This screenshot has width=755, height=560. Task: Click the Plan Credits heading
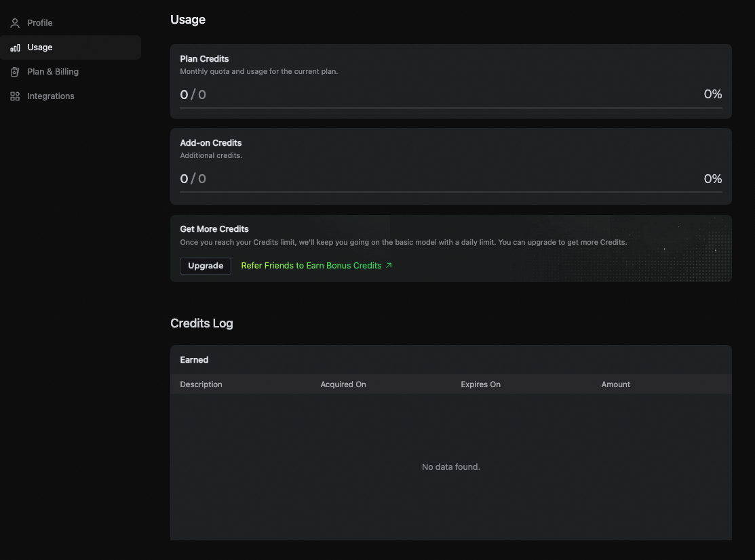click(x=204, y=59)
